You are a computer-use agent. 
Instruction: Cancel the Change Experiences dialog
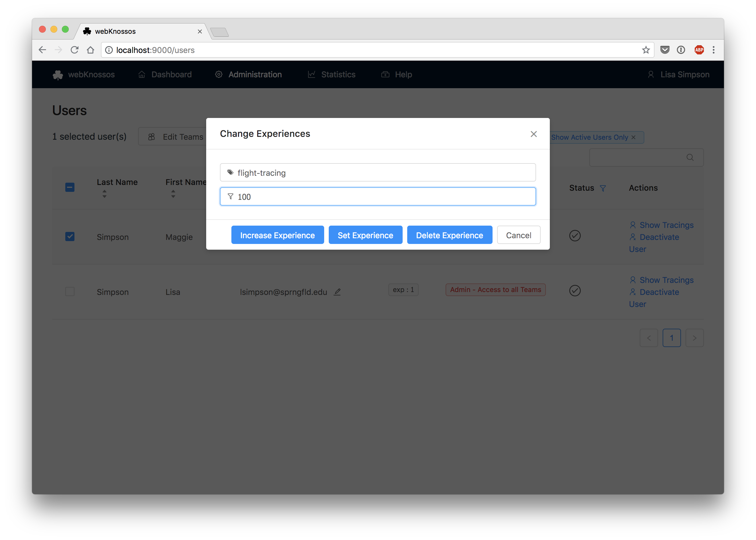pos(519,235)
